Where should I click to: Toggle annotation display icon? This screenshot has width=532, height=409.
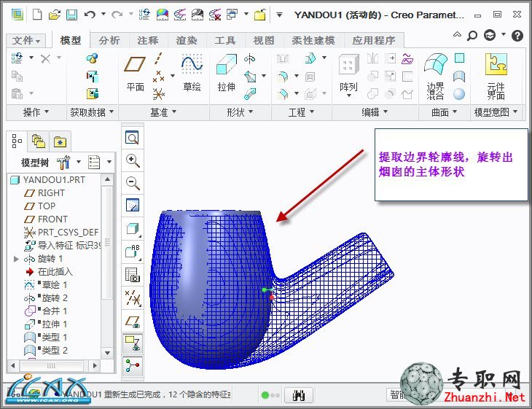pyautogui.click(x=133, y=343)
